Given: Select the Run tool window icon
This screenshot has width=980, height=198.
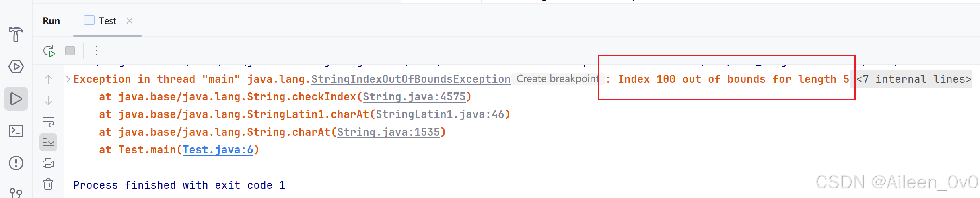Looking at the screenshot, I should (16, 99).
